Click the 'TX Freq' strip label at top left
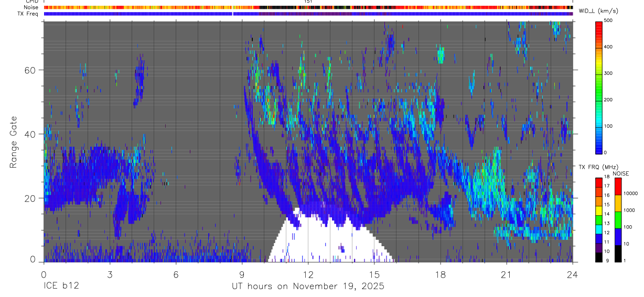This screenshot has height=297, width=644. [29, 14]
